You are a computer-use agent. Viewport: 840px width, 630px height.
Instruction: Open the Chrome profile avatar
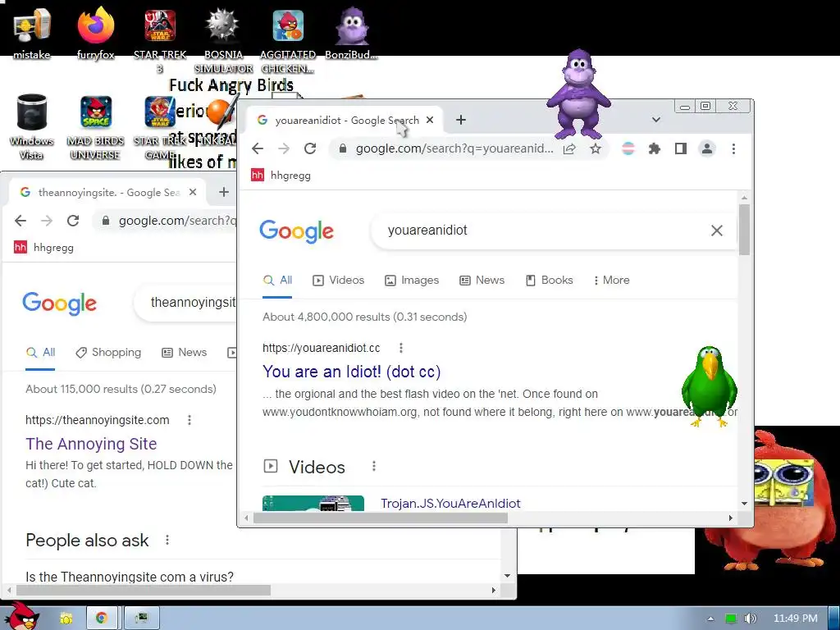point(707,148)
